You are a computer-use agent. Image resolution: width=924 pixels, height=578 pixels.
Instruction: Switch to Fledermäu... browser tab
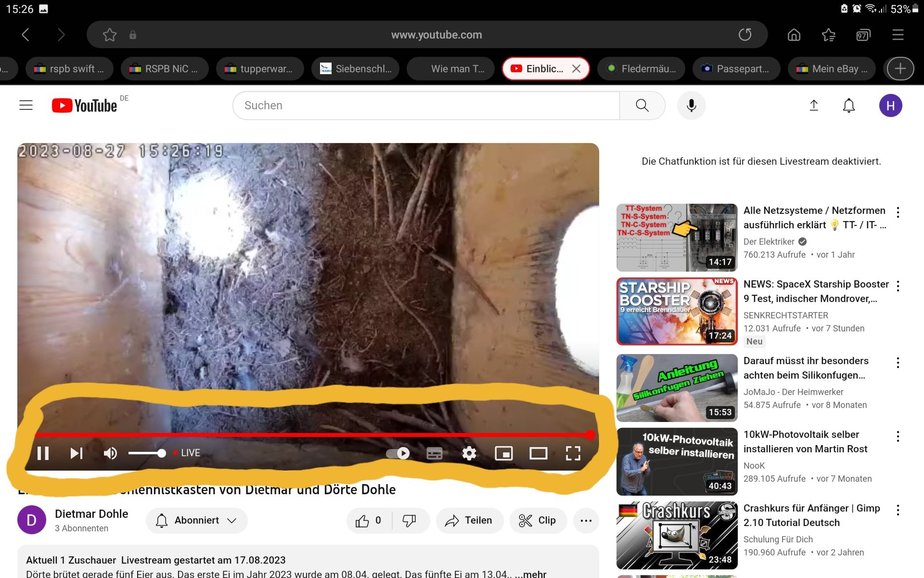(642, 69)
